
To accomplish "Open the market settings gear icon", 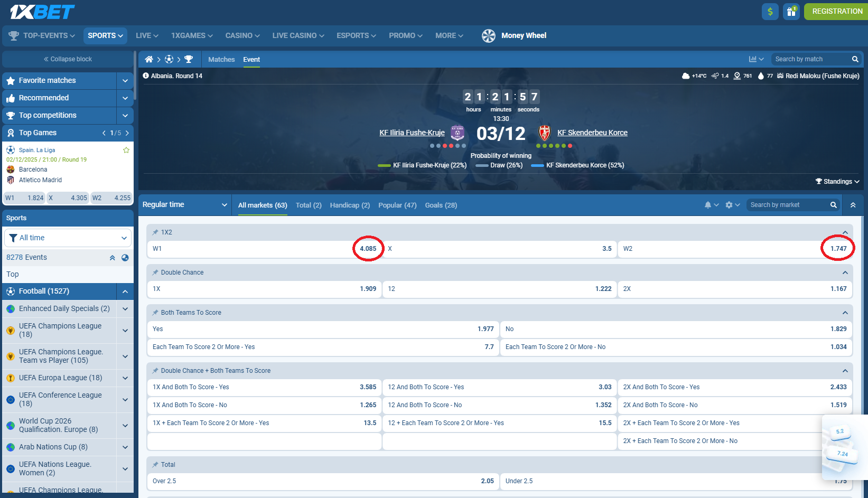I will pos(730,205).
